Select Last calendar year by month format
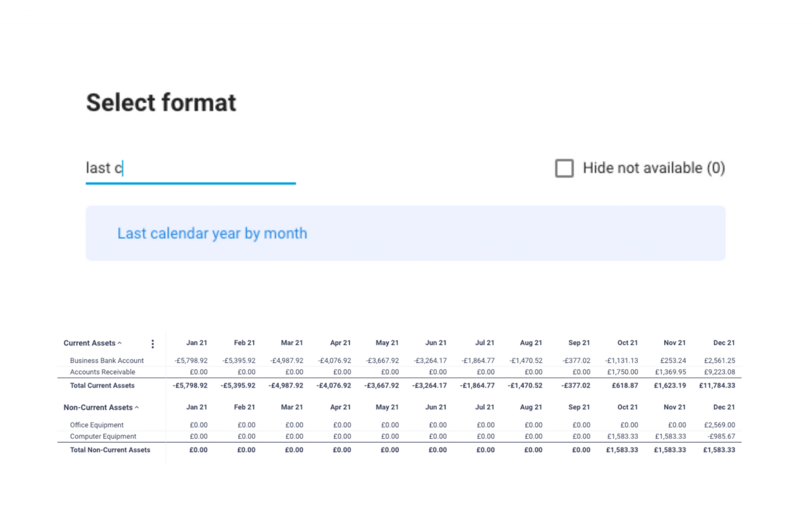The width and height of the screenshot is (812, 515). (405, 233)
